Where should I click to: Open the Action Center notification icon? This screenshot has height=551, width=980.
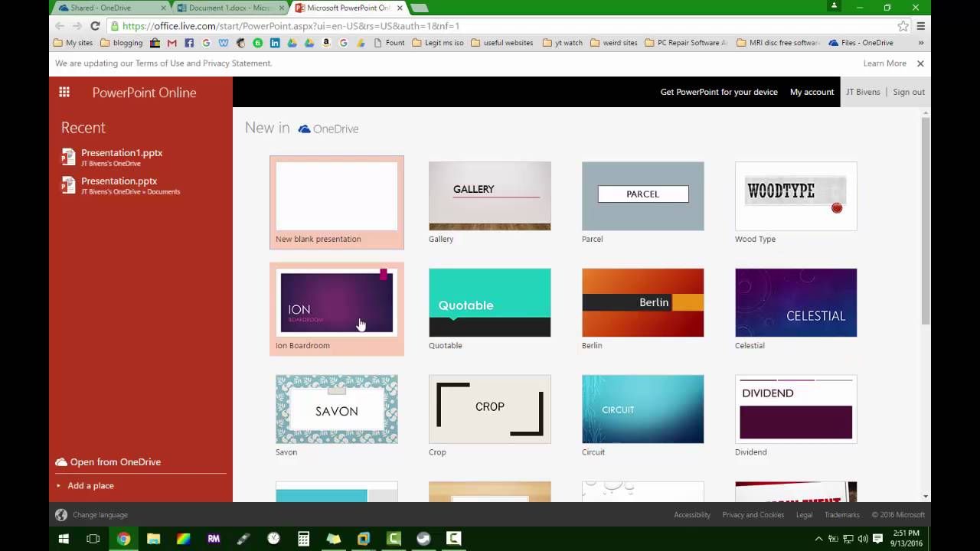click(x=878, y=539)
